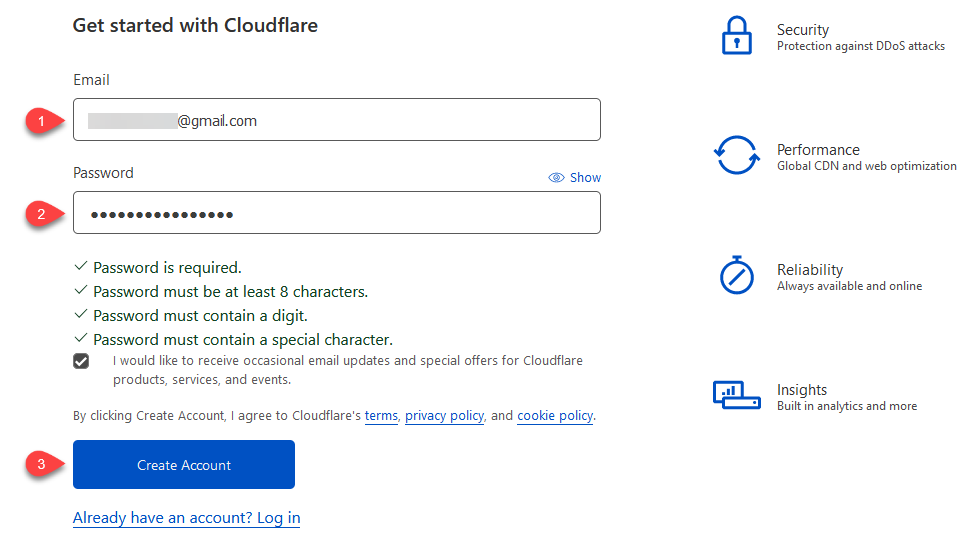Click the 'Insights' title text

point(802,390)
